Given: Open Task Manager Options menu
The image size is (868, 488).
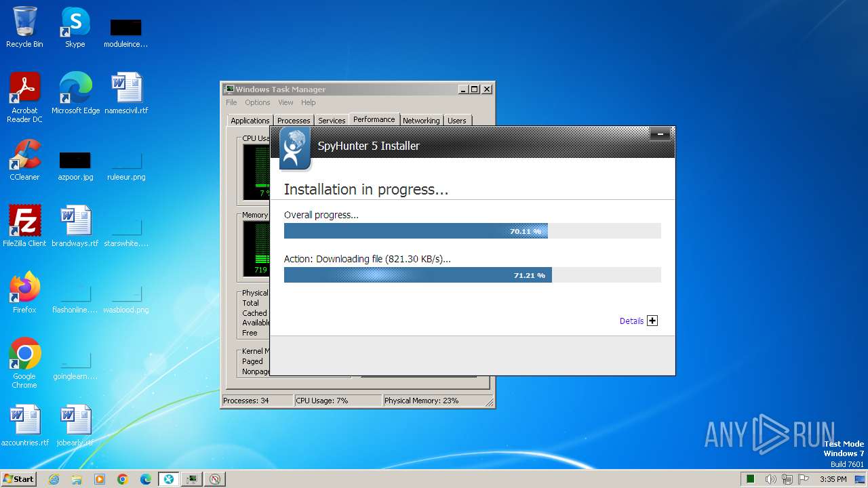Looking at the screenshot, I should coord(258,102).
